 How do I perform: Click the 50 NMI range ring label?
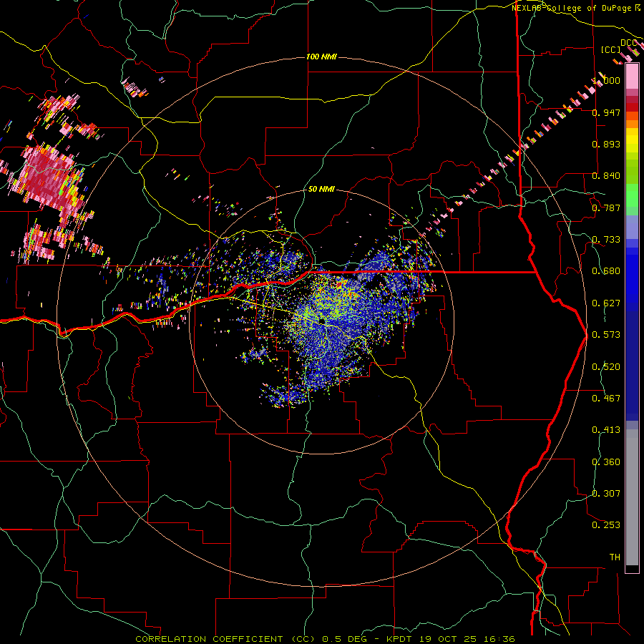(321, 189)
